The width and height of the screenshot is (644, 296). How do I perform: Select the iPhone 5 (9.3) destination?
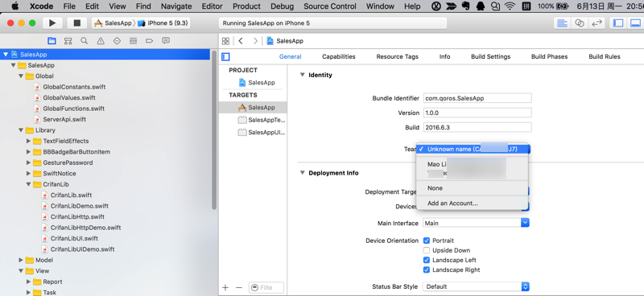point(163,23)
